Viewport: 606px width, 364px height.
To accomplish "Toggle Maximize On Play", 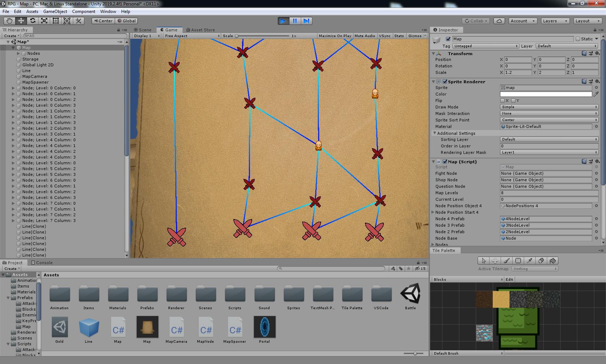I will pos(335,36).
